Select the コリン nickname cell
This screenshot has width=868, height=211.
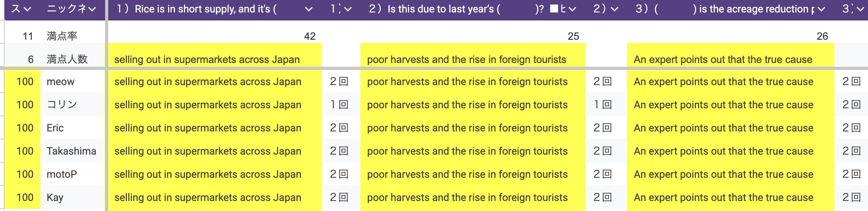(62, 105)
